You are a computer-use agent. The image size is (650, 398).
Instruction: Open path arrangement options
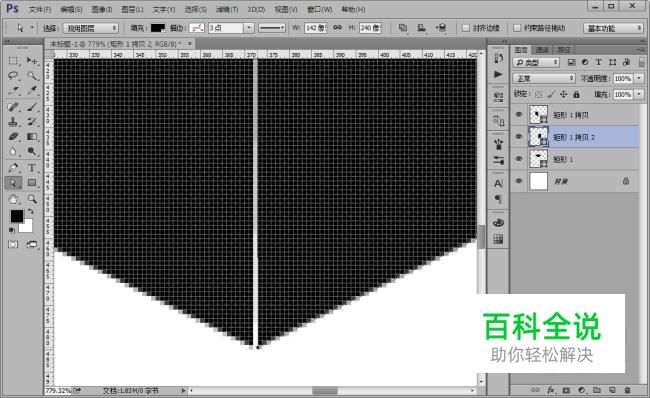click(x=441, y=28)
